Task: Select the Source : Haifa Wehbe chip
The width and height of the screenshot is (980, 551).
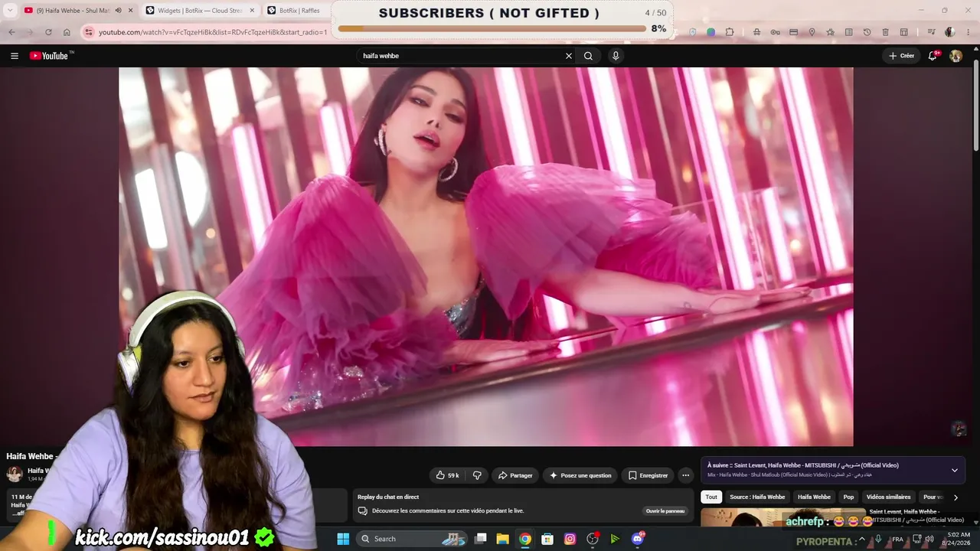Action: pos(757,497)
